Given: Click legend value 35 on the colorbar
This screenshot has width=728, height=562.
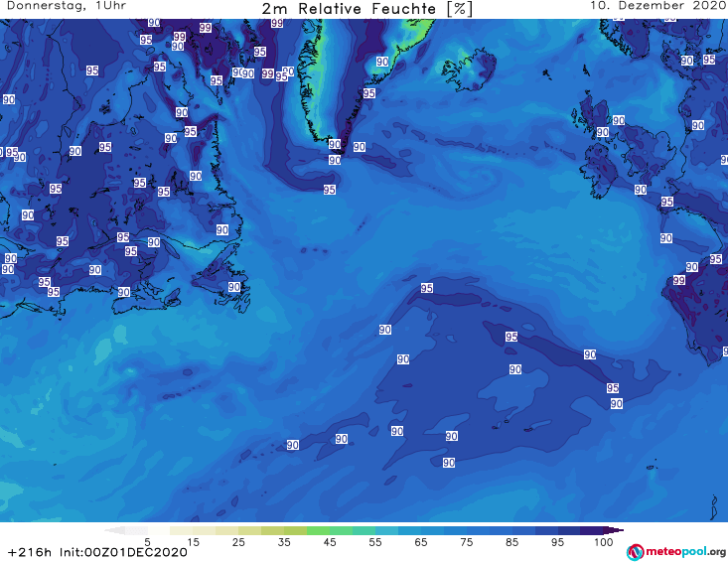Looking at the screenshot, I should point(284,542).
